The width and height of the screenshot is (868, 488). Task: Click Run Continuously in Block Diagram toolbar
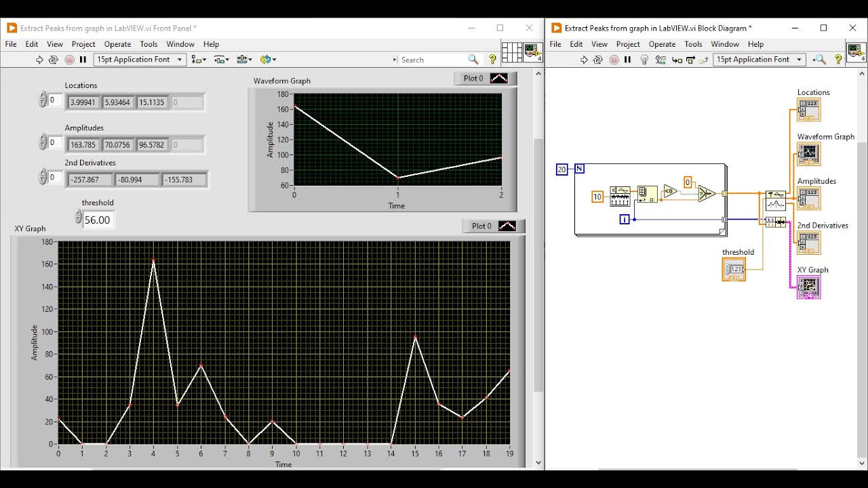pyautogui.click(x=598, y=60)
